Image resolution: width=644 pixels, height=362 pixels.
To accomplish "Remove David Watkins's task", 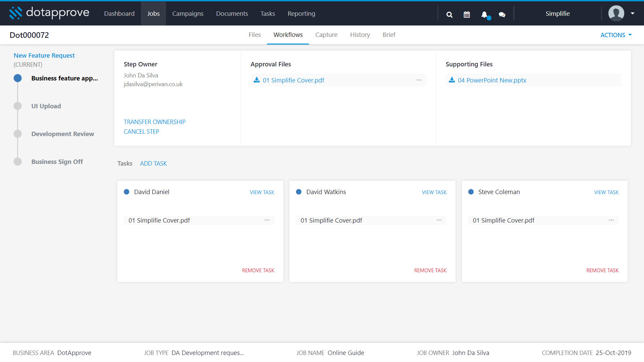I will (430, 270).
